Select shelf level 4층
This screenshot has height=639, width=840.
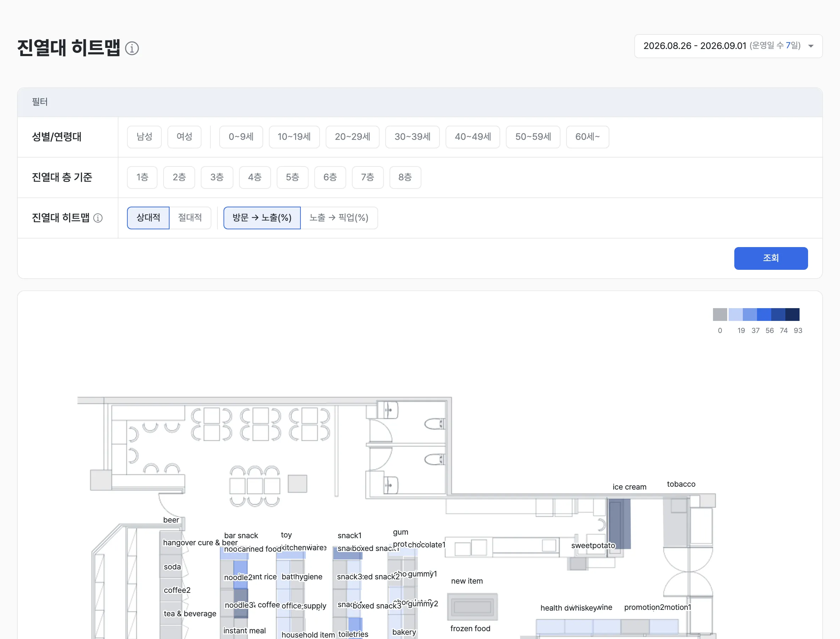click(255, 177)
